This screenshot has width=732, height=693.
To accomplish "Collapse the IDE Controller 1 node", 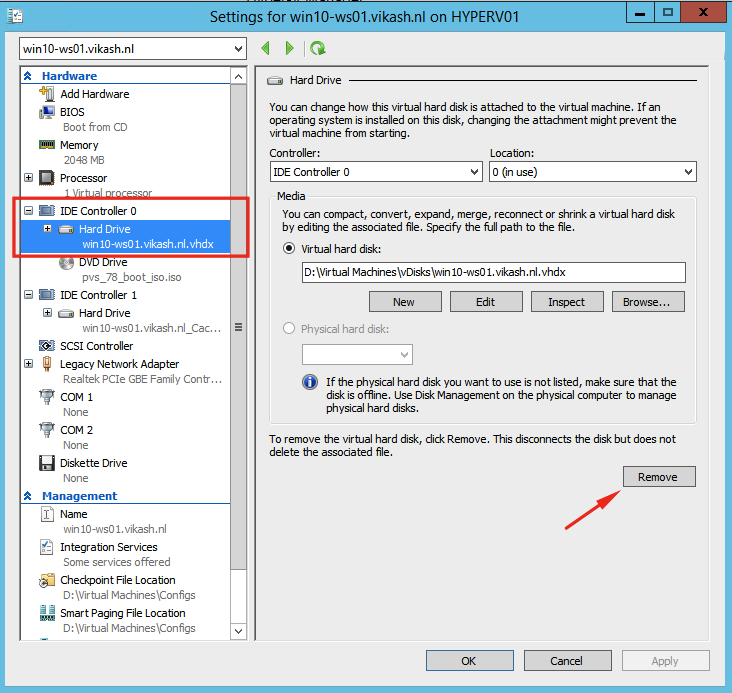I will tap(28, 295).
